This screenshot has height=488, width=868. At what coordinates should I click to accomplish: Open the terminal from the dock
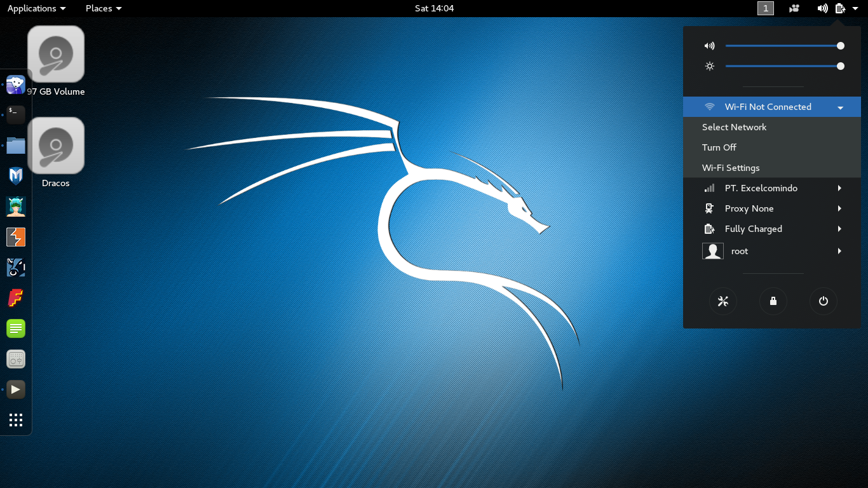point(16,115)
